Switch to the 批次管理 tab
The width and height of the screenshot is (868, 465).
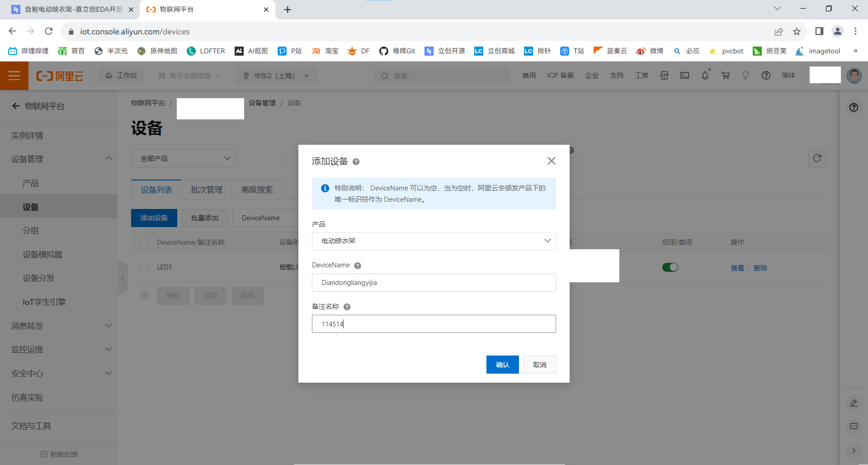pyautogui.click(x=207, y=190)
